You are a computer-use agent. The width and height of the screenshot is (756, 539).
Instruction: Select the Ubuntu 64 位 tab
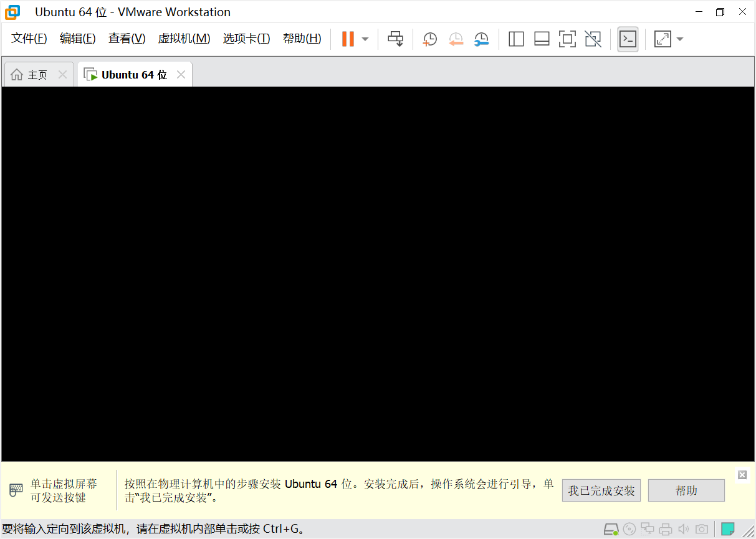click(134, 75)
